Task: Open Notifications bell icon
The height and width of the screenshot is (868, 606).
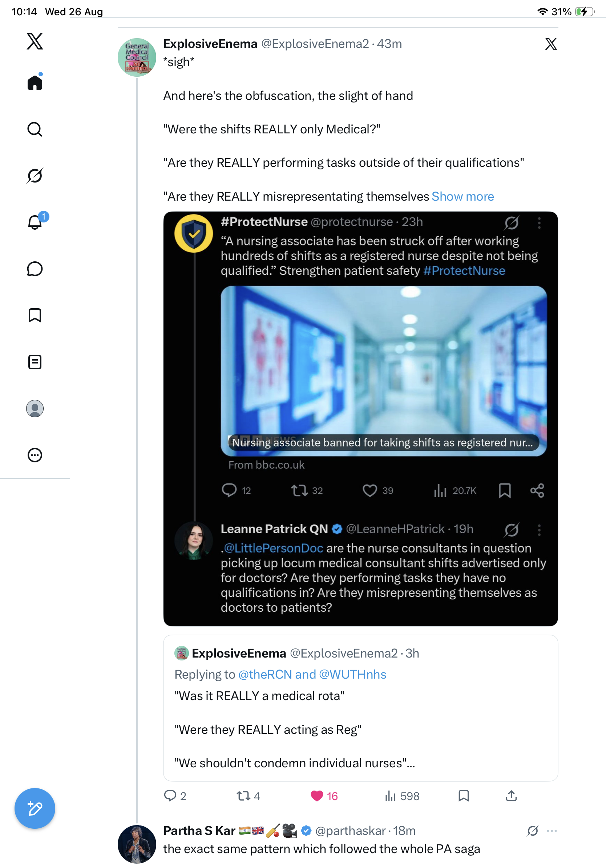Action: click(35, 222)
